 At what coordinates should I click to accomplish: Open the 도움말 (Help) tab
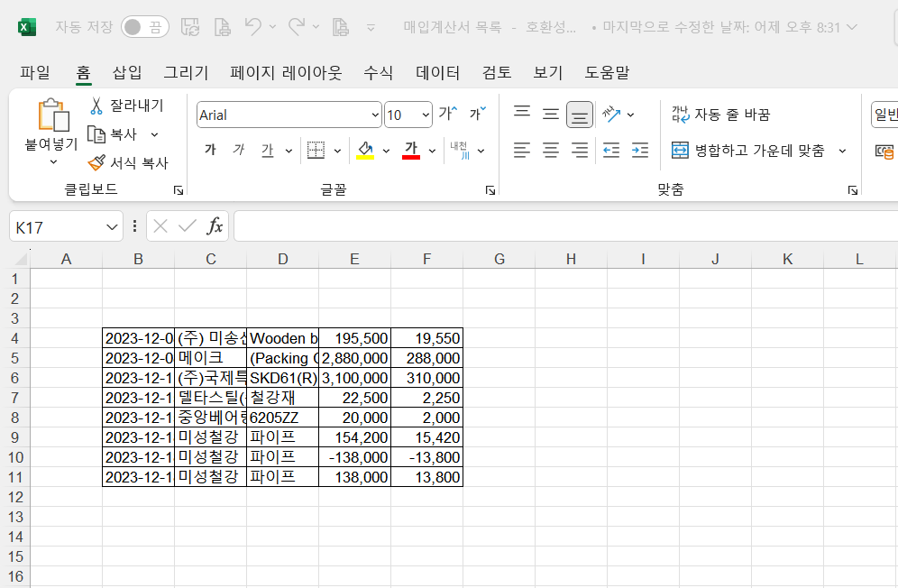coord(607,72)
